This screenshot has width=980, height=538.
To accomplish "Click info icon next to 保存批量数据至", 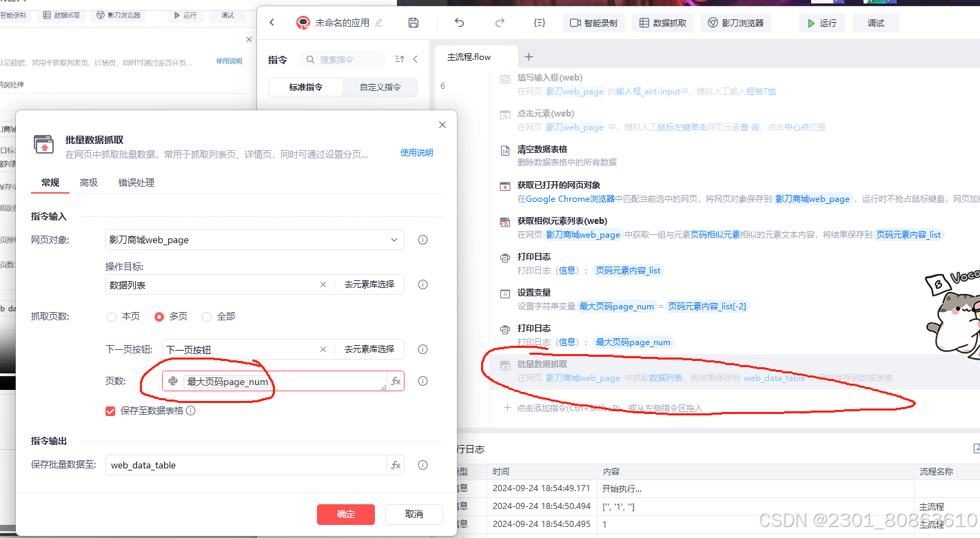I will pos(423,465).
